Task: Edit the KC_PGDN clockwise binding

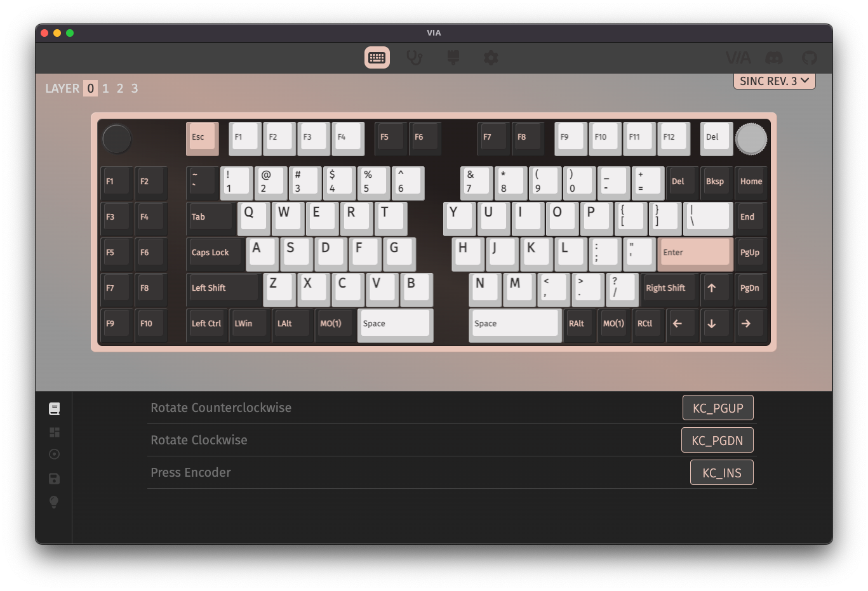Action: click(717, 441)
